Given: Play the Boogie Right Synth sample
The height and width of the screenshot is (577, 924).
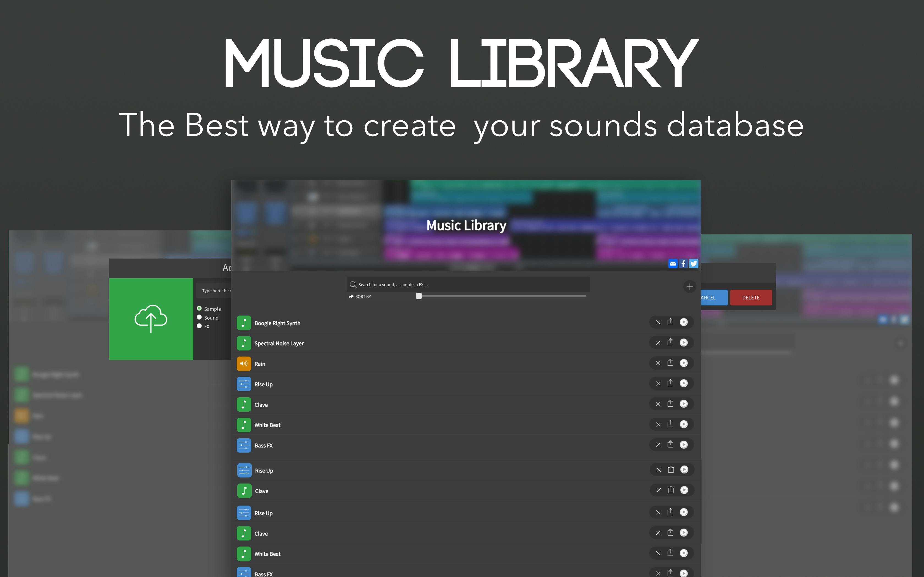Looking at the screenshot, I should [x=683, y=322].
